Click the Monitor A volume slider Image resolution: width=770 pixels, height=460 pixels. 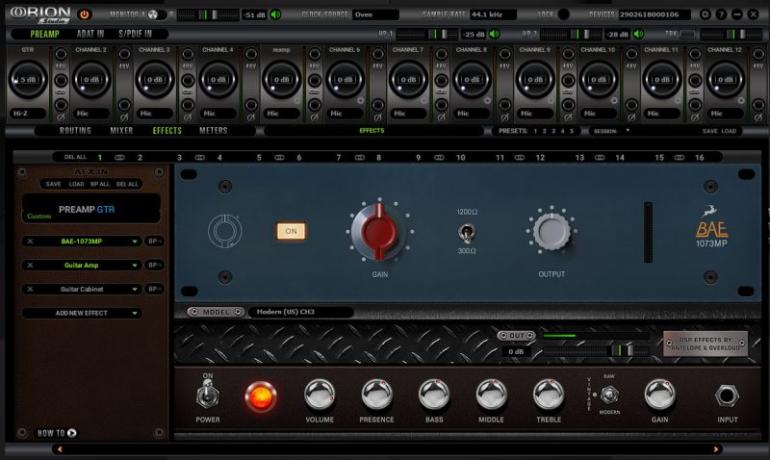208,15
